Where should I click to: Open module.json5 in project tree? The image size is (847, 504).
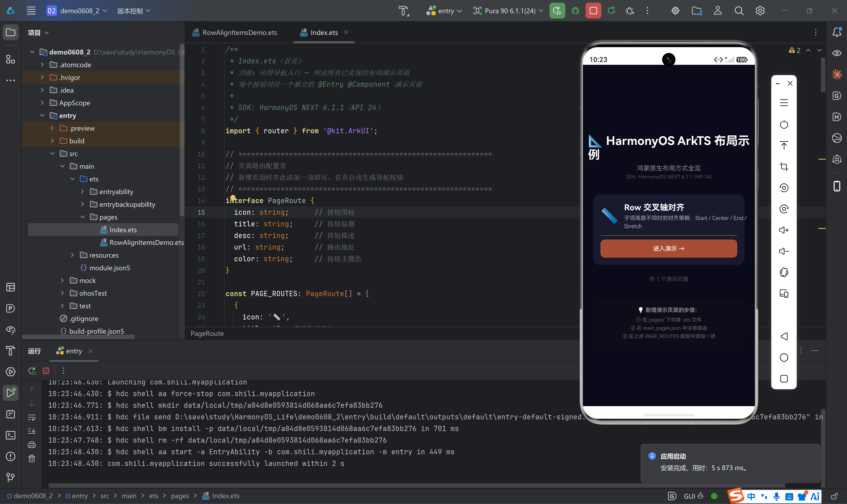(105, 268)
